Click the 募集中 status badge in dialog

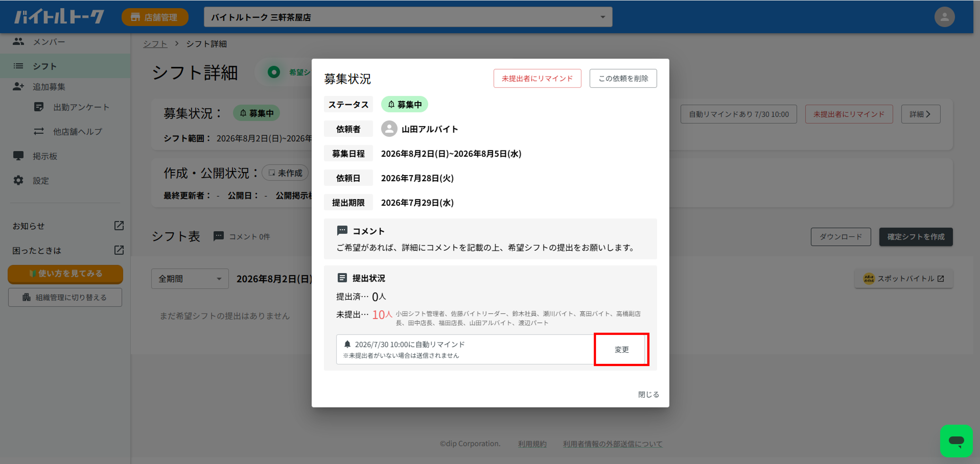(x=404, y=104)
